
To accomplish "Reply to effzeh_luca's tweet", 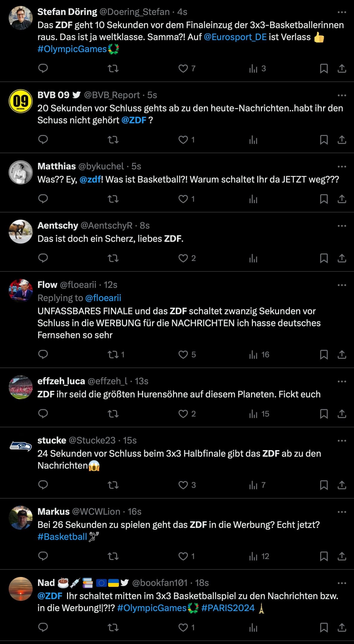I will click(x=43, y=414).
